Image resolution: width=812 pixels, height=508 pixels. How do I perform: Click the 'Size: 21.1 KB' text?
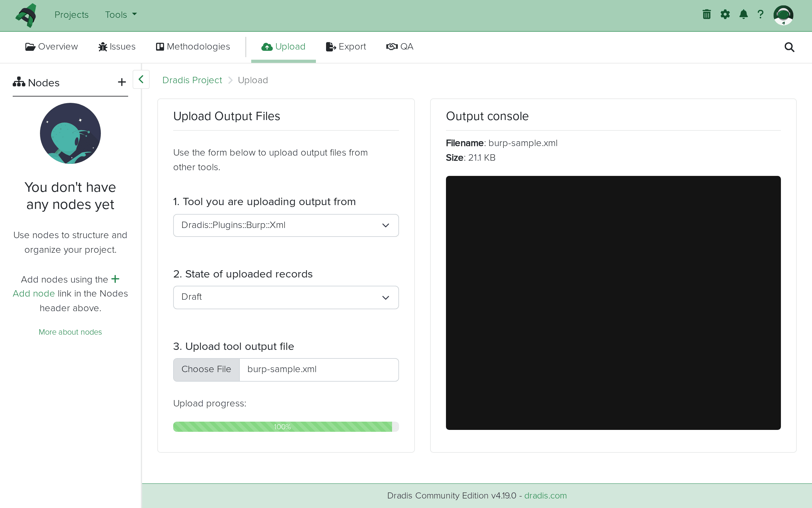pyautogui.click(x=470, y=157)
